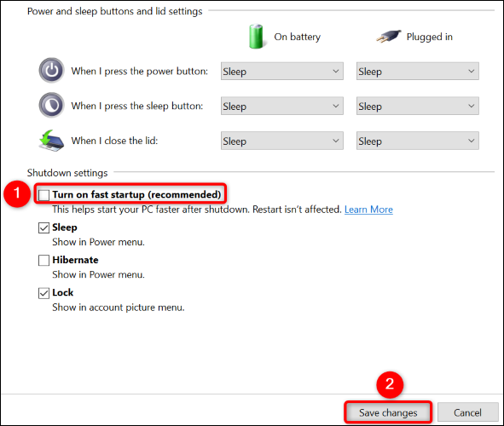This screenshot has height=426, width=504.
Task: Click the green battery icon
Action: (256, 37)
